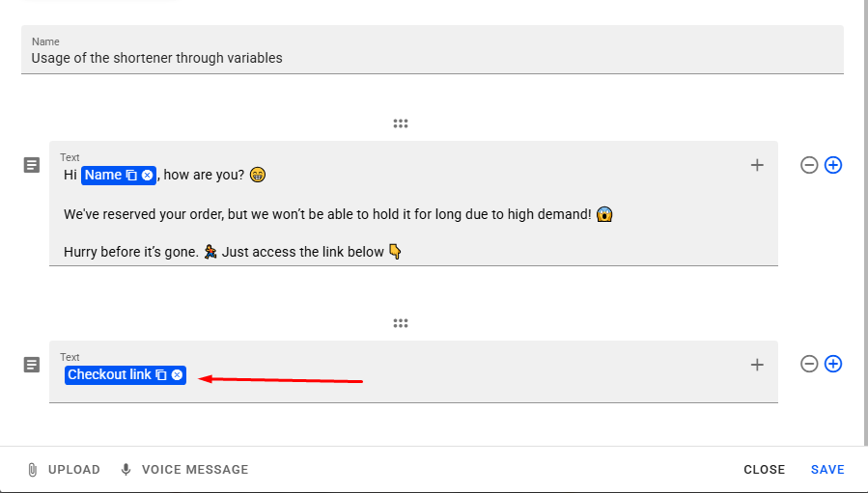Click the drag handle above first text block
868x493 pixels.
pyautogui.click(x=401, y=123)
